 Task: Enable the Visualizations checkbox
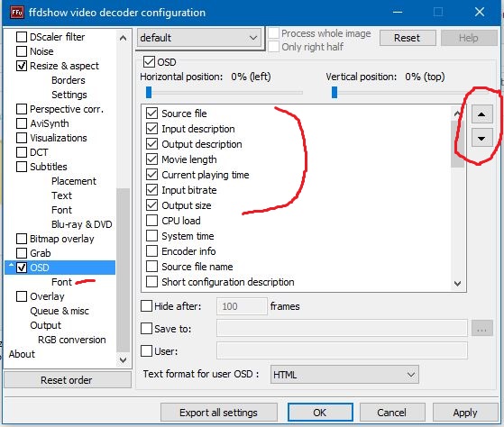tap(22, 138)
